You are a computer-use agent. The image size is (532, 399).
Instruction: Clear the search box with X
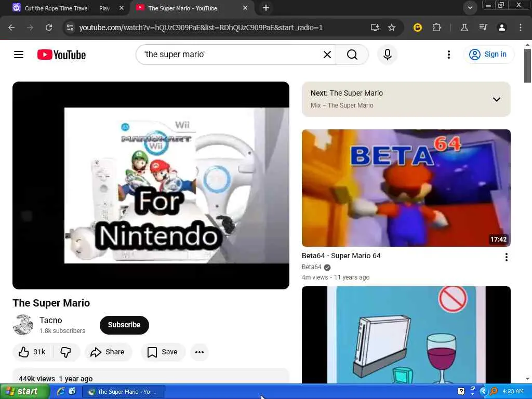click(327, 55)
